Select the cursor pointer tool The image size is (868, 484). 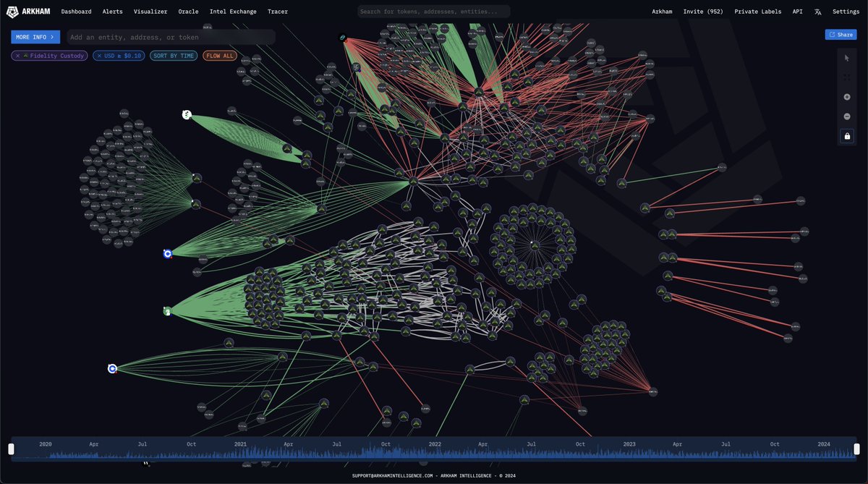[x=847, y=58]
